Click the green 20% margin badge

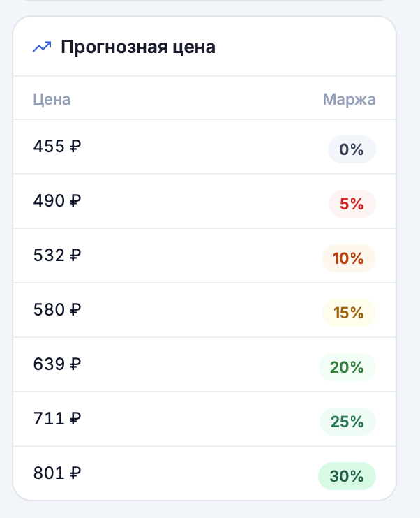point(347,367)
